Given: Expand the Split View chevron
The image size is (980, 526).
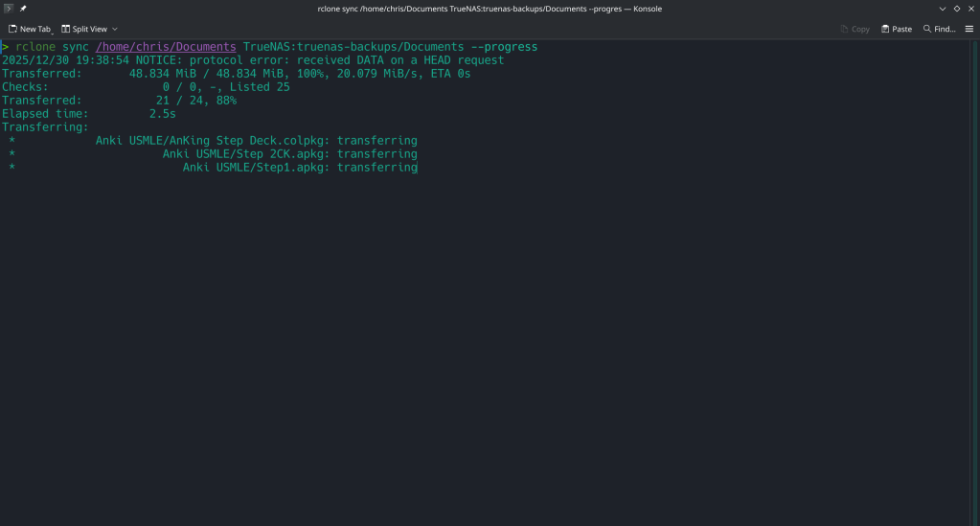Looking at the screenshot, I should pyautogui.click(x=115, y=29).
